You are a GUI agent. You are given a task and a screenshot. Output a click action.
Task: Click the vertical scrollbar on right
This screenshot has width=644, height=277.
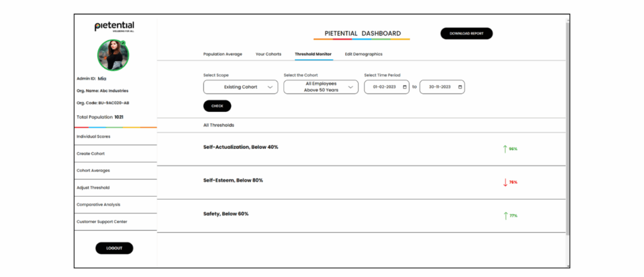tap(567, 126)
